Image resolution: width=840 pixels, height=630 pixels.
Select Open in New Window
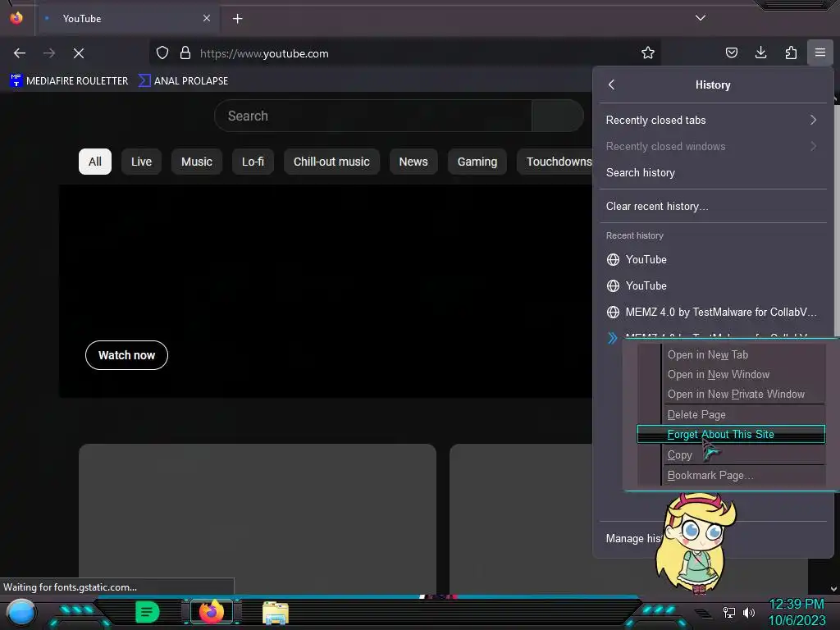click(x=731, y=374)
